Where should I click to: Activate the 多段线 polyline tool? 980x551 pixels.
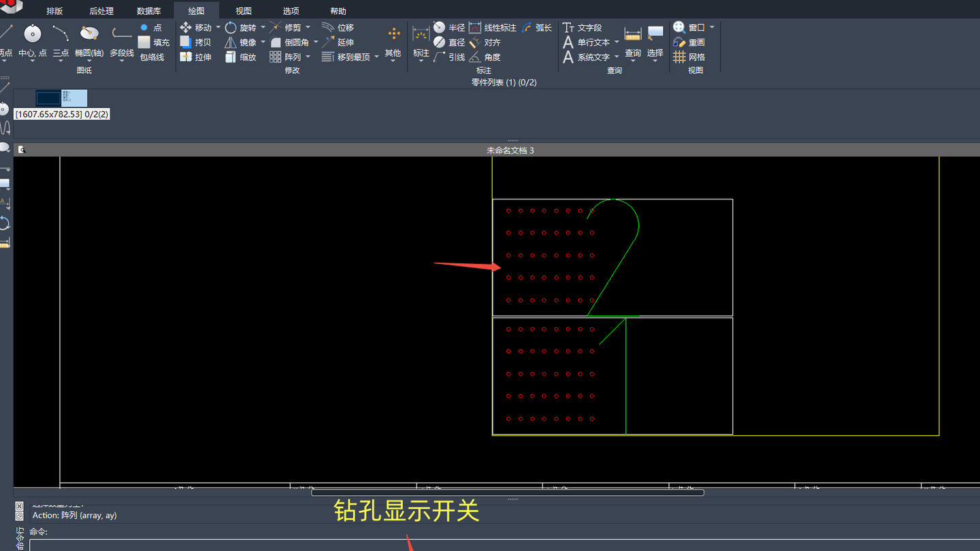(122, 41)
